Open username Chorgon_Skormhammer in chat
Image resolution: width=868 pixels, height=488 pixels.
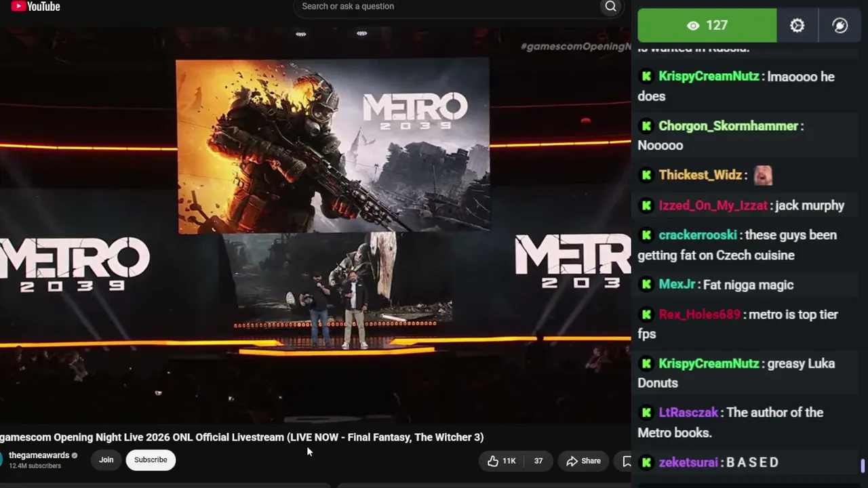pyautogui.click(x=728, y=126)
